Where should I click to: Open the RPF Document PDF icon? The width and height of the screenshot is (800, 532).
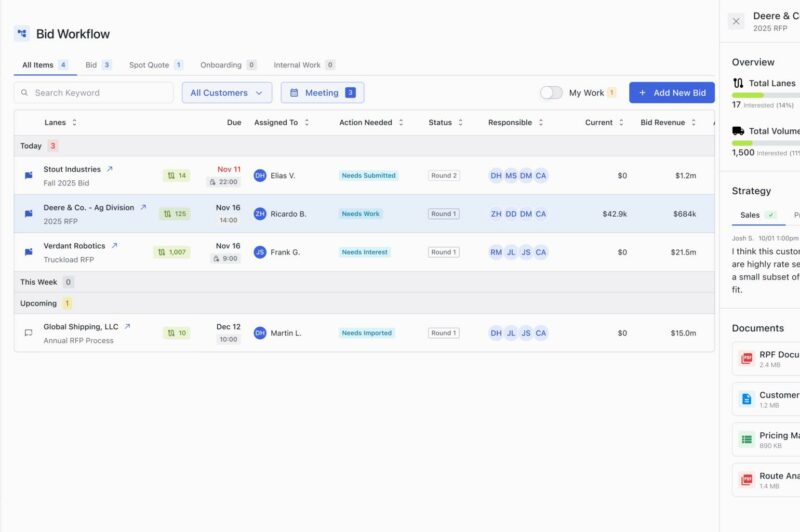746,358
